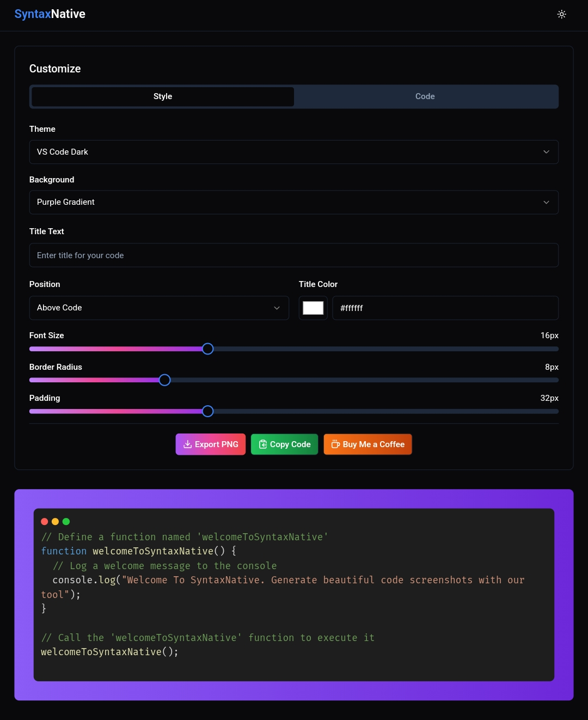Click the download icon in Export PNG

[187, 444]
